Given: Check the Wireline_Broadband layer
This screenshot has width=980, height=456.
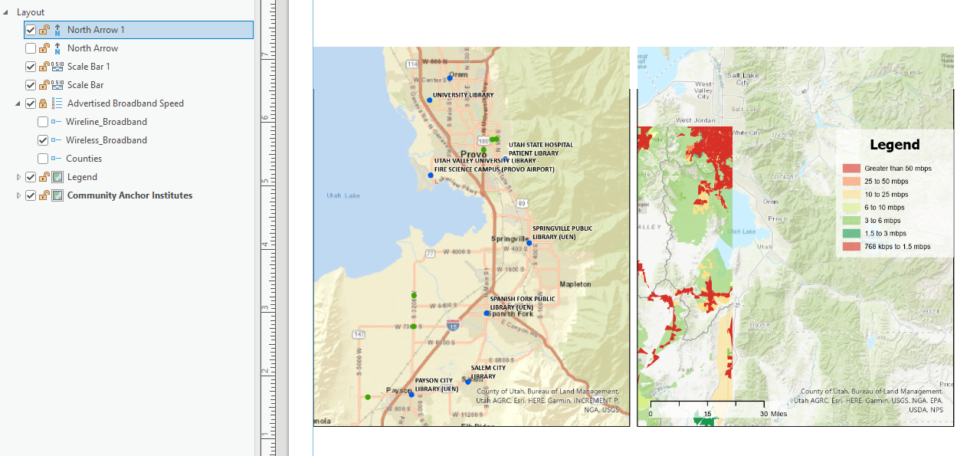Looking at the screenshot, I should [44, 121].
